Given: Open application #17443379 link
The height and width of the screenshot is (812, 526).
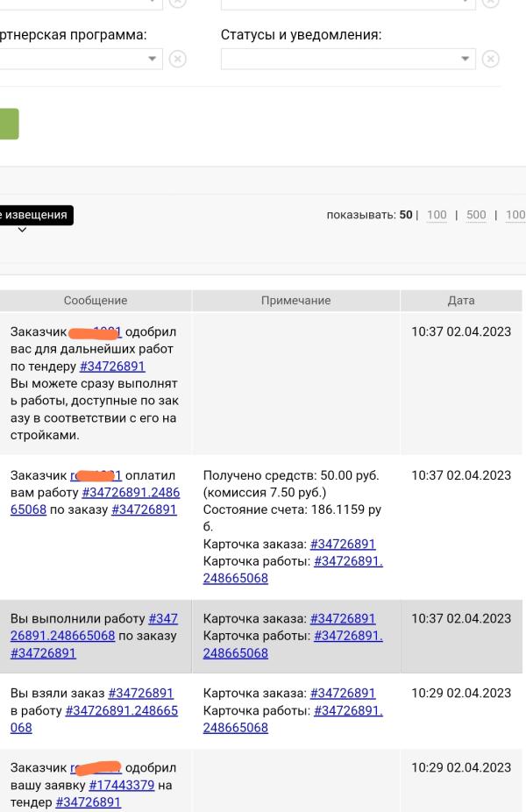Looking at the screenshot, I should 122,785.
